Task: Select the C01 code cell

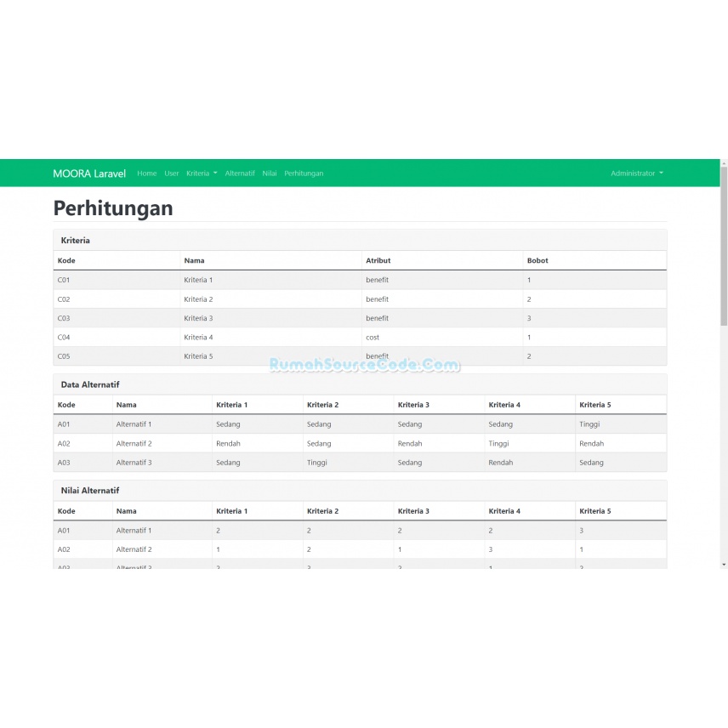Action: [64, 280]
